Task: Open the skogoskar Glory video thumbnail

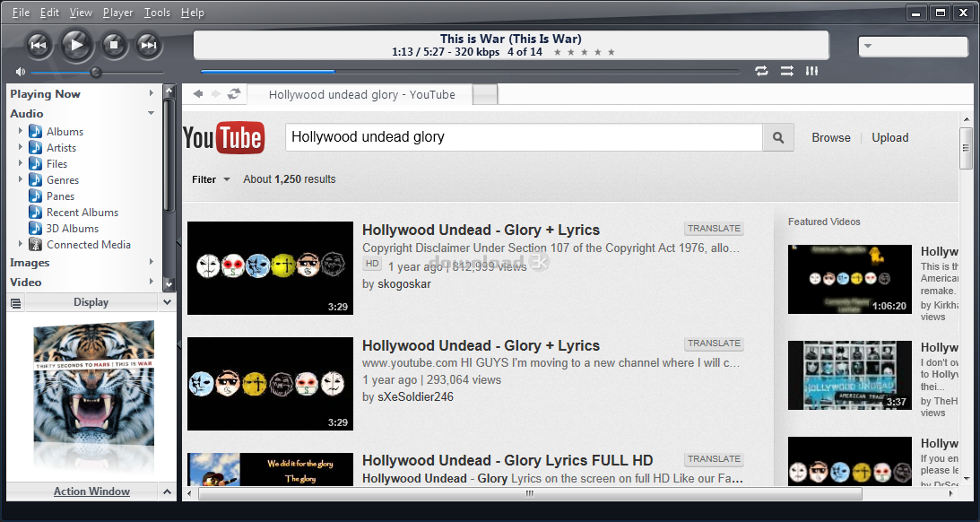Action: tap(270, 268)
